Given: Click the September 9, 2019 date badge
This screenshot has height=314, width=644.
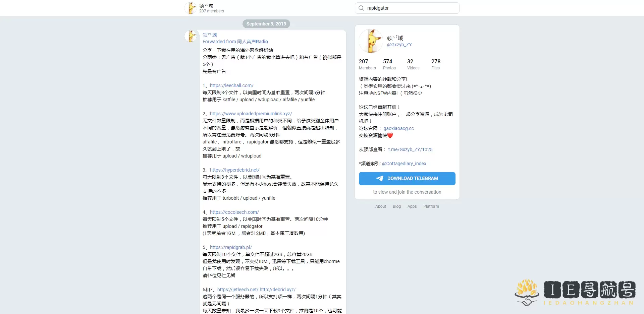Looking at the screenshot, I should [266, 23].
